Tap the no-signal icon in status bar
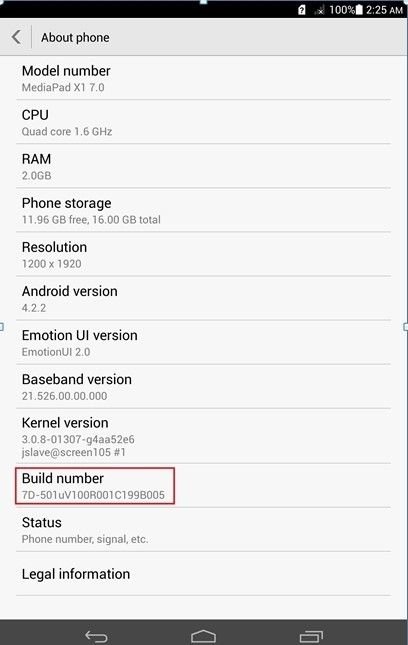 pos(320,10)
